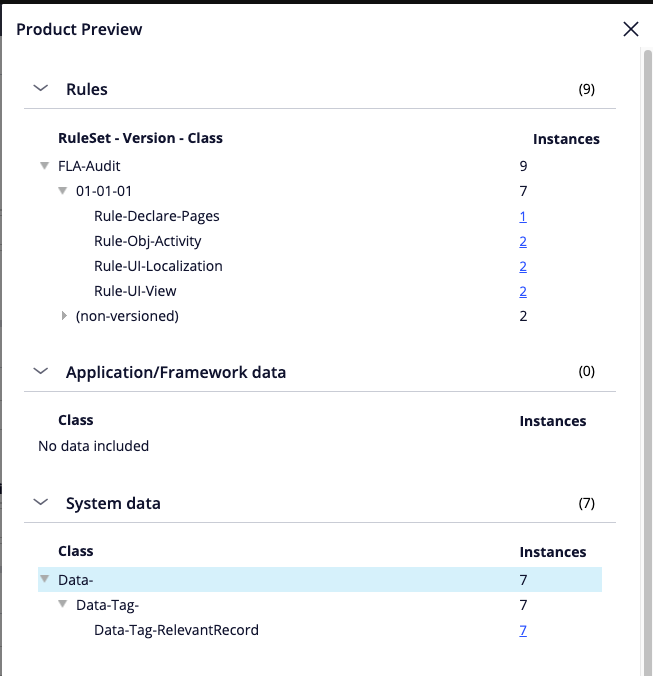653x676 pixels.
Task: Collapse the Data- class triangle
Action: 44,579
